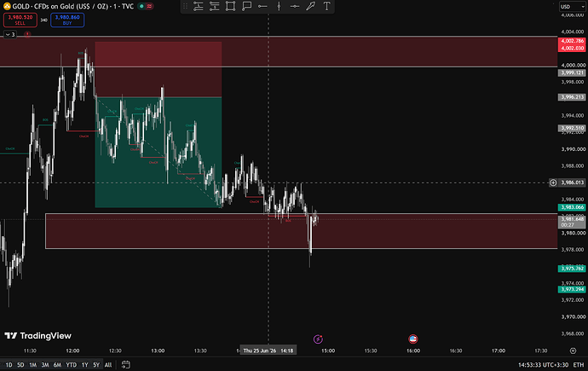
Task: Switch to 5D time range
Action: tap(20, 365)
